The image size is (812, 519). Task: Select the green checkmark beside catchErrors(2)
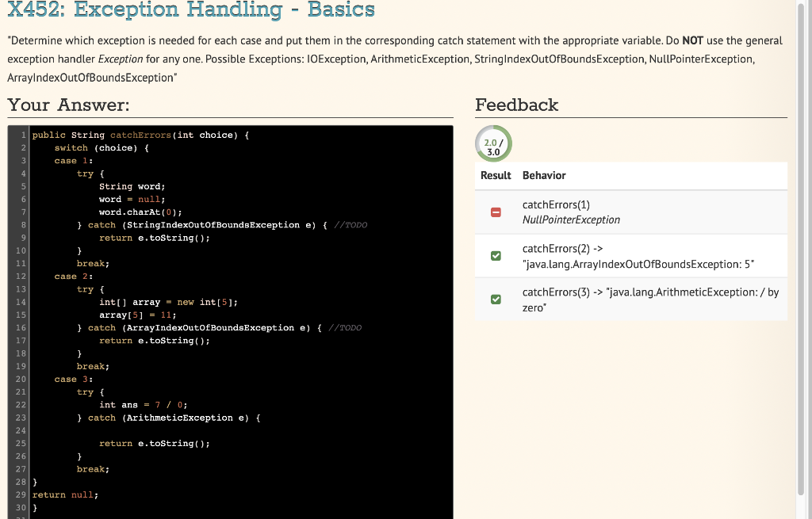coord(496,256)
